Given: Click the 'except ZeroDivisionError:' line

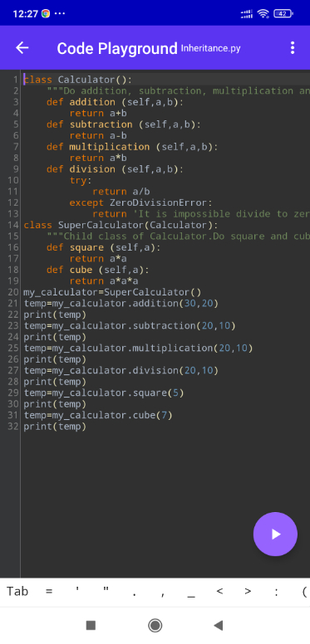Looking at the screenshot, I should [x=141, y=202].
